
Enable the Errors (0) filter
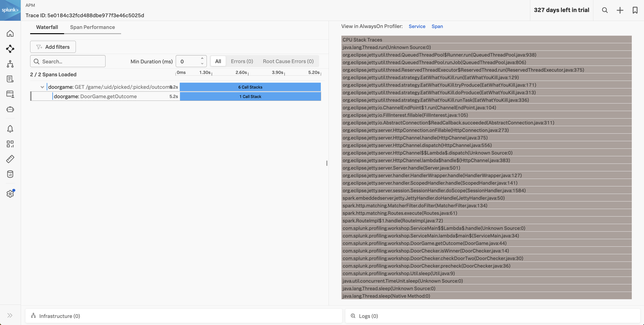click(x=241, y=61)
